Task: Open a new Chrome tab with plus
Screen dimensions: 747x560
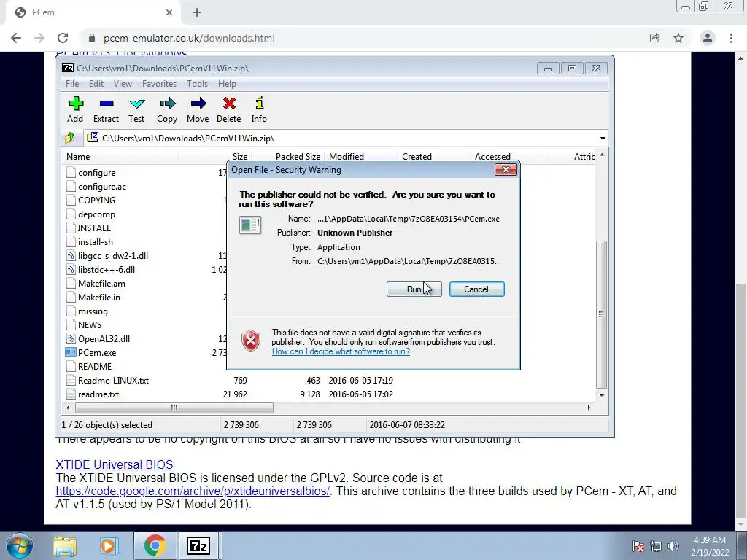Action: point(197,12)
